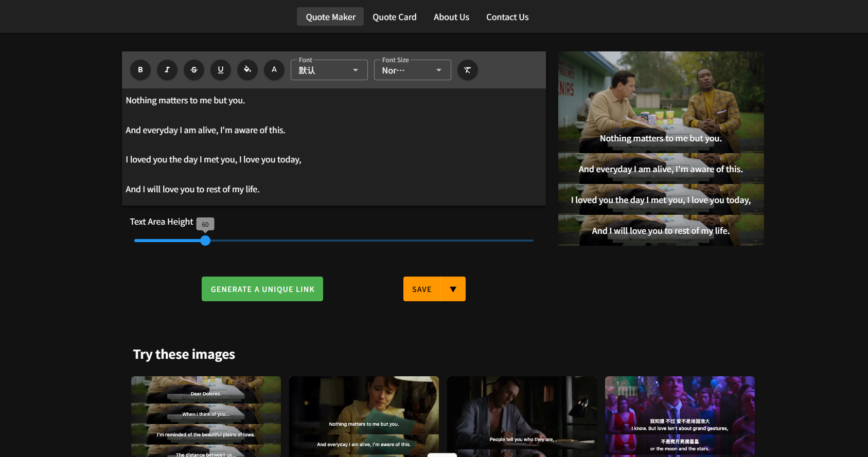
Task: Toggle bold formatting in editor toolbar
Action: pos(140,70)
